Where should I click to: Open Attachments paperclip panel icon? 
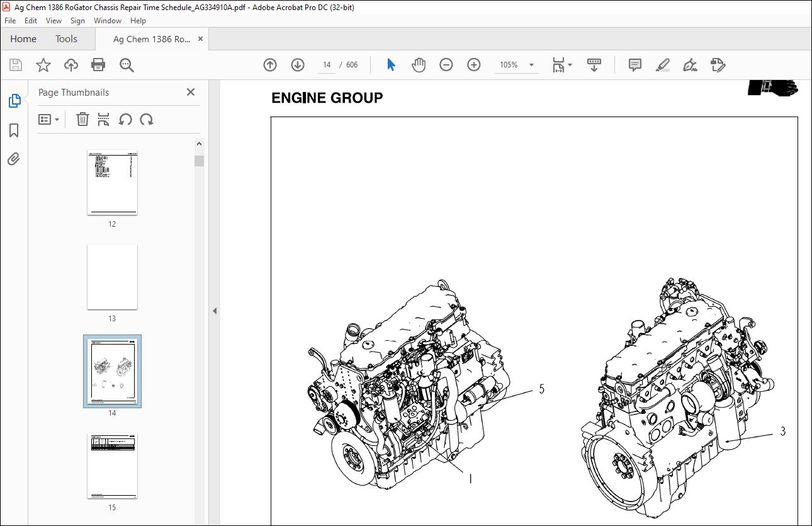(x=14, y=159)
